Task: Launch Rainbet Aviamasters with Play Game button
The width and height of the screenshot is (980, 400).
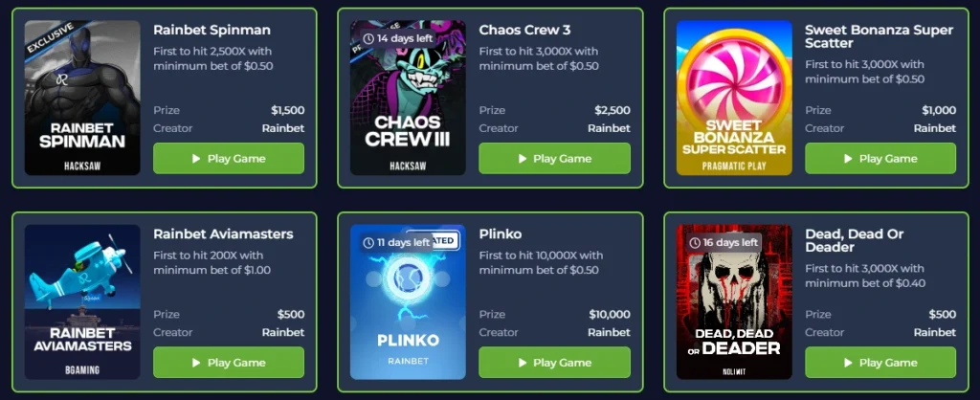Action: point(229,363)
